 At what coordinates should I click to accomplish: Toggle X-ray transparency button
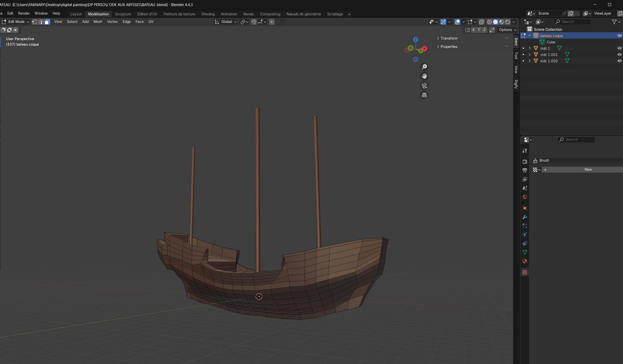click(482, 22)
